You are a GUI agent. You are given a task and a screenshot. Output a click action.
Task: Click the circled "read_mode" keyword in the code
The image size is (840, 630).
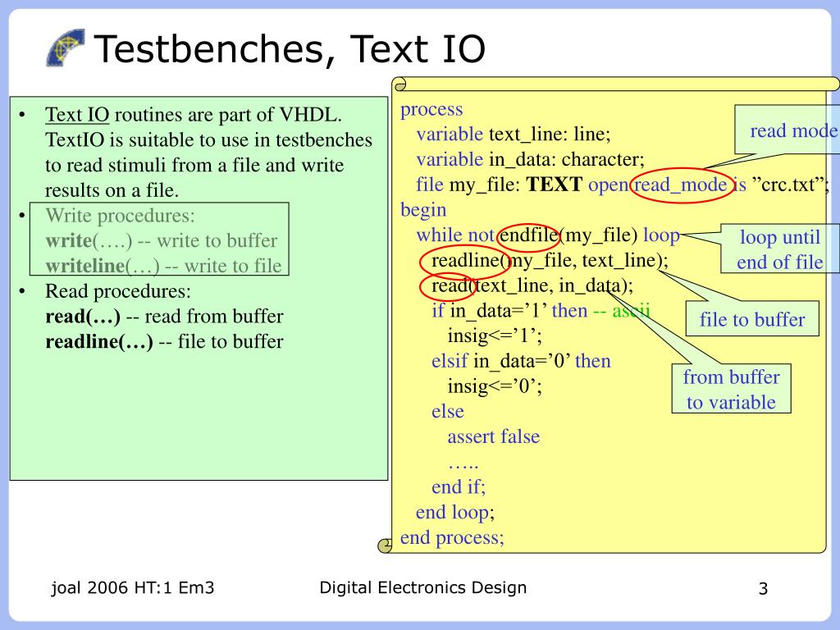coord(680,185)
